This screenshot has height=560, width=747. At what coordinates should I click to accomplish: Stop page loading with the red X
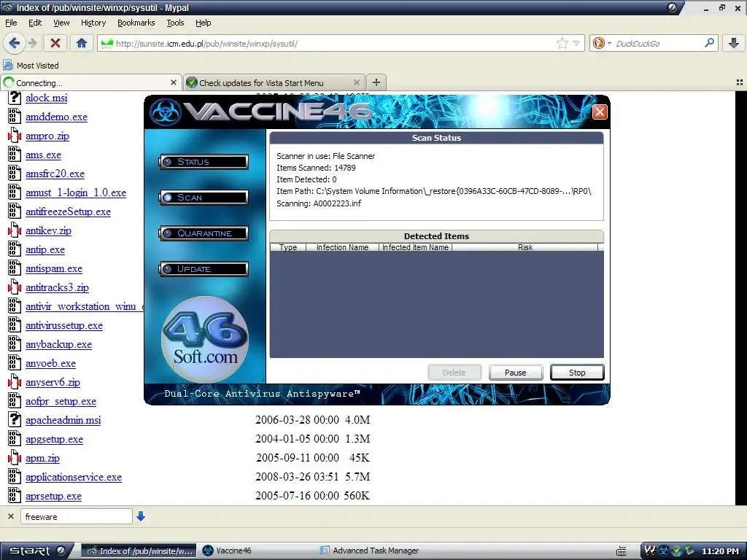pos(55,43)
